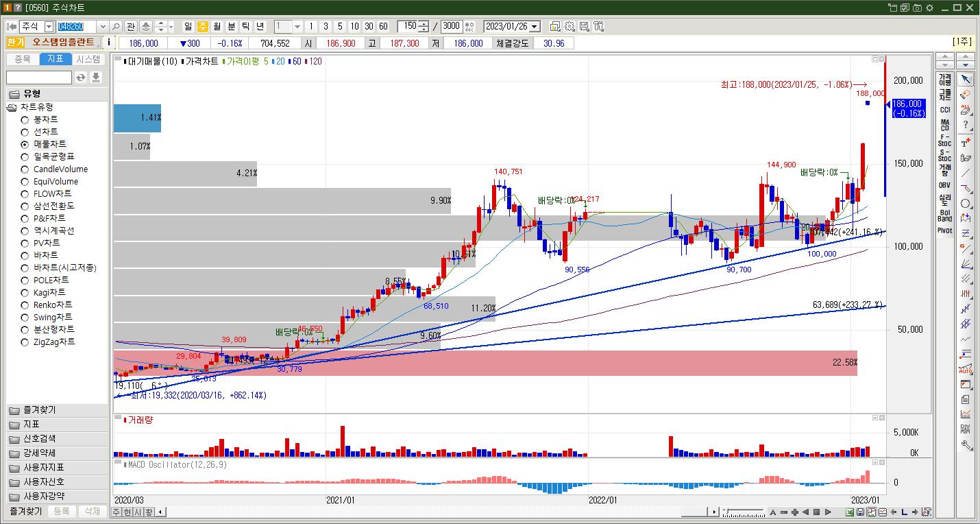Viewport: 980px width, 524px height.
Task: Click the Excel export icon at chart bottom
Action: (x=850, y=512)
